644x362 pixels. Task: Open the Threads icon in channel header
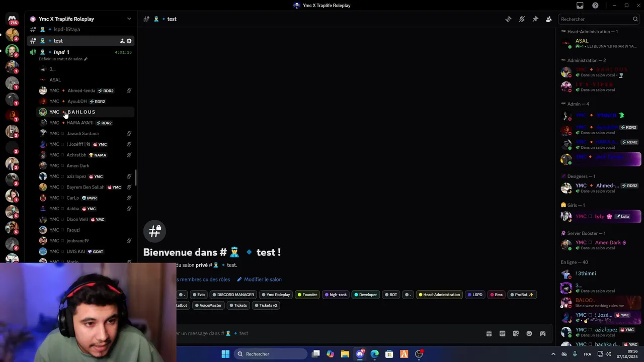(508, 19)
